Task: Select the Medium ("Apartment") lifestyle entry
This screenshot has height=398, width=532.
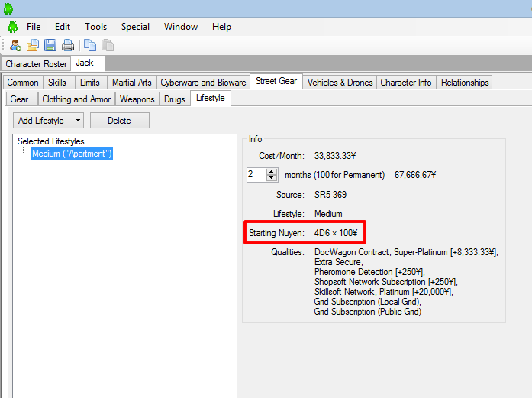Action: point(72,154)
